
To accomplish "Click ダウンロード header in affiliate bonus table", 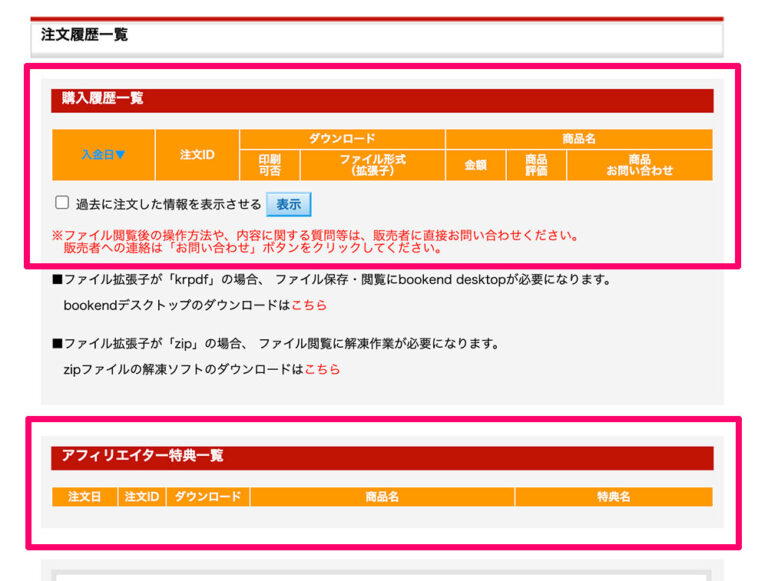I will coord(208,497).
